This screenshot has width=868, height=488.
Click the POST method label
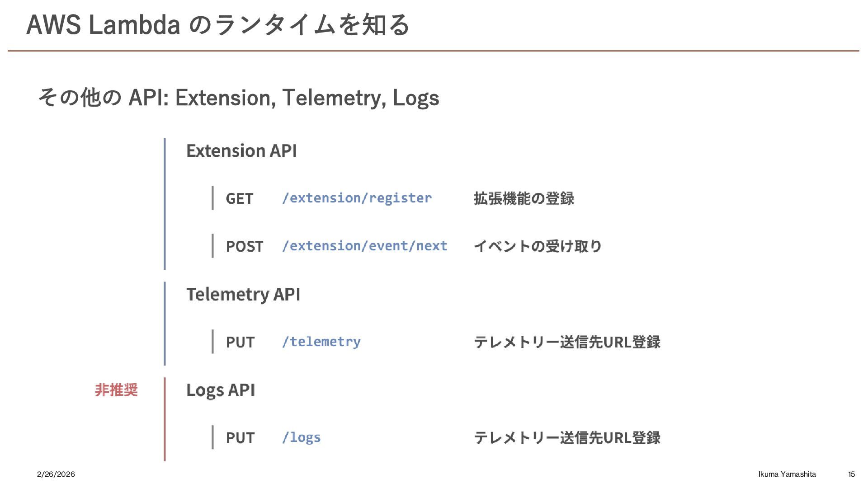pos(244,246)
